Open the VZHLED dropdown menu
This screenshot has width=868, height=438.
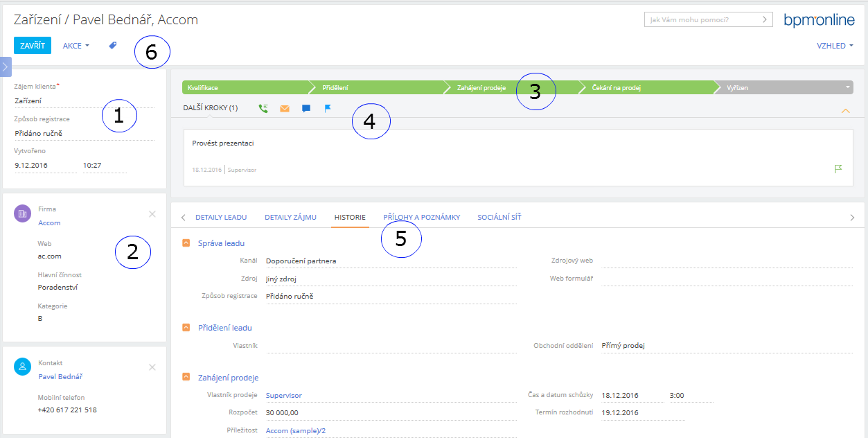[835, 46]
